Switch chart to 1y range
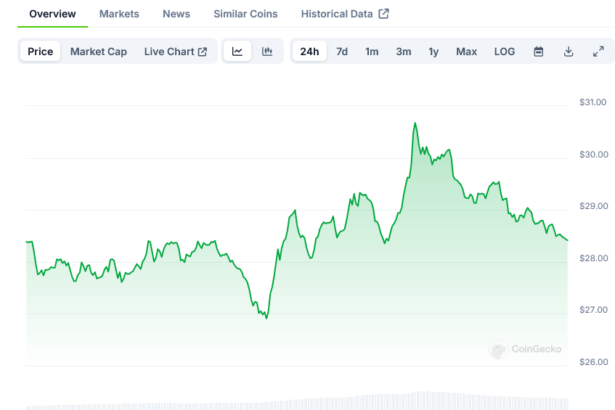615x410 pixels. coord(433,51)
